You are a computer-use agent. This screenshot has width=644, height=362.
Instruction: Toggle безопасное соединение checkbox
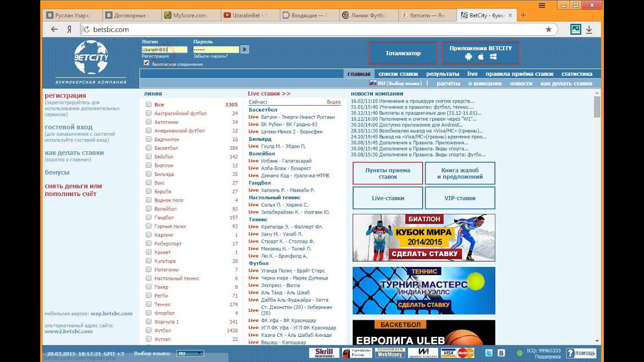point(146,63)
